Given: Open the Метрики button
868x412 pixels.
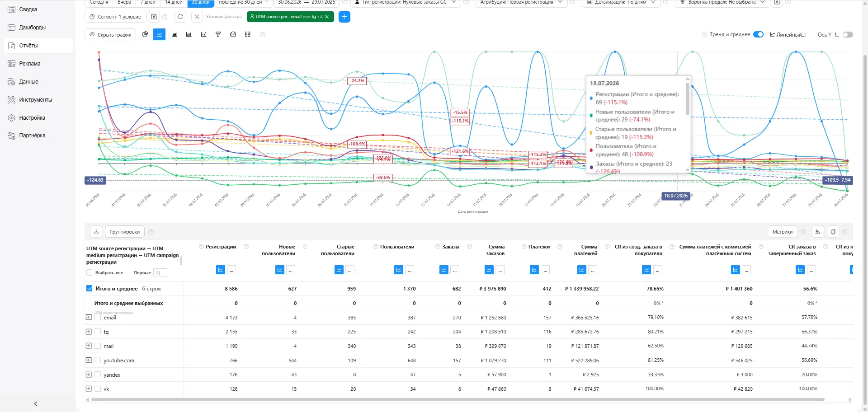Looking at the screenshot, I should 783,232.
